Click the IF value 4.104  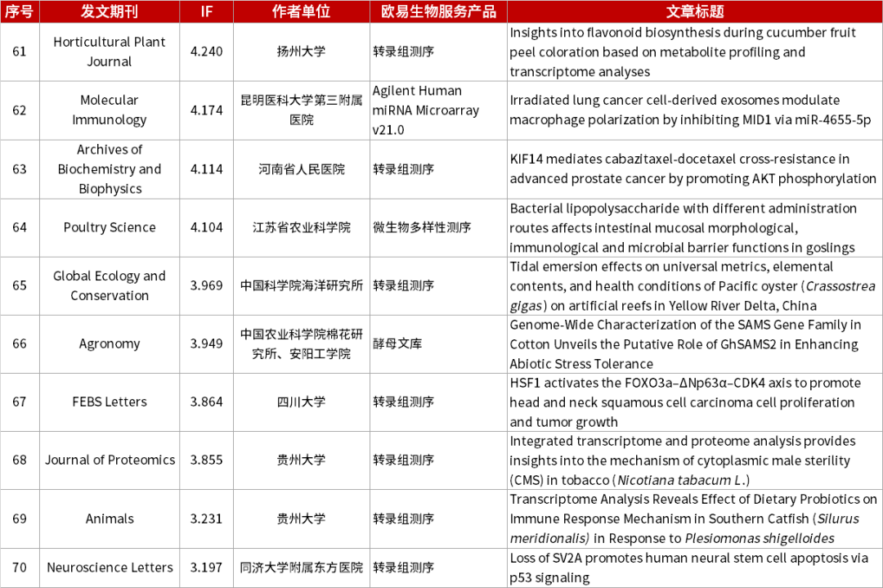click(207, 227)
